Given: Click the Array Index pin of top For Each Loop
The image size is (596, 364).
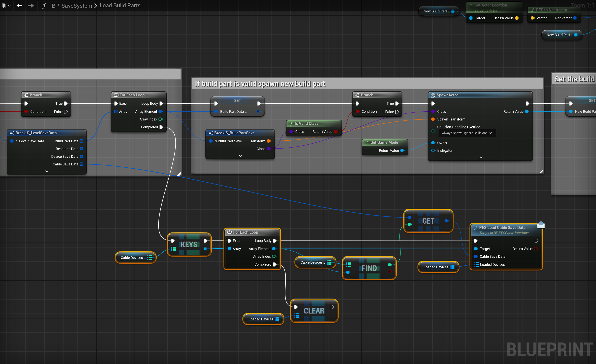Looking at the screenshot, I should [160, 119].
